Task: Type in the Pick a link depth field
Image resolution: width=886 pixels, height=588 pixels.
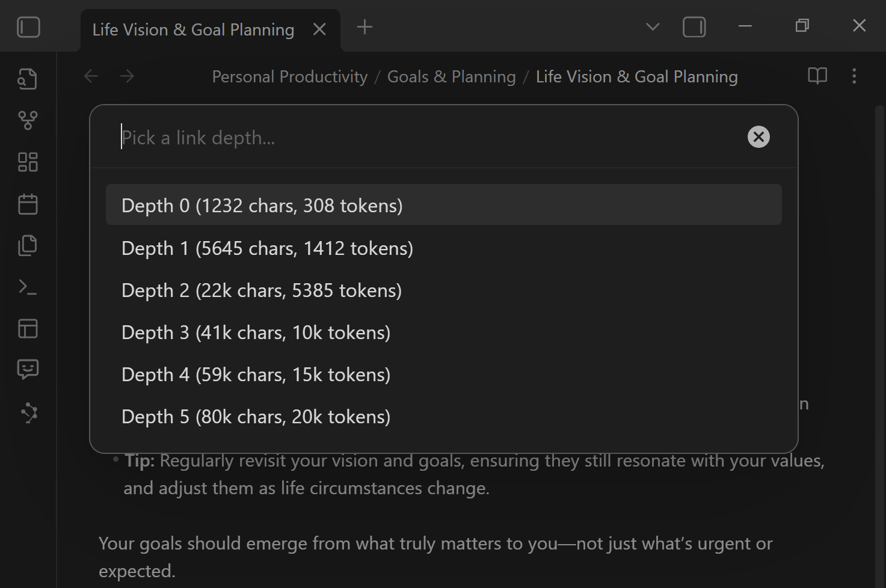Action: (361, 137)
